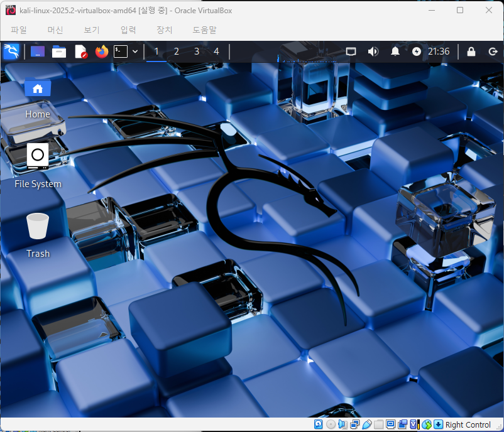
Task: Click the show desktop panel icon
Action: click(38, 51)
